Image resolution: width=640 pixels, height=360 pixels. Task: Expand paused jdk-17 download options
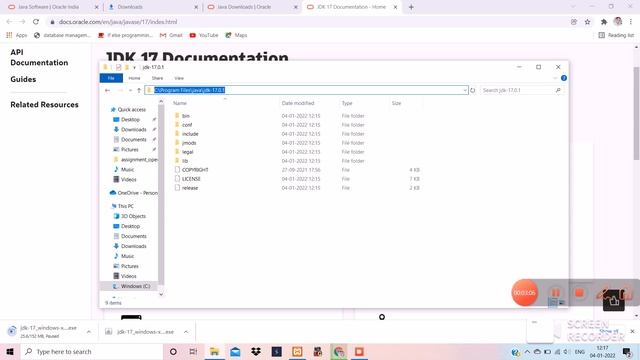(89, 332)
